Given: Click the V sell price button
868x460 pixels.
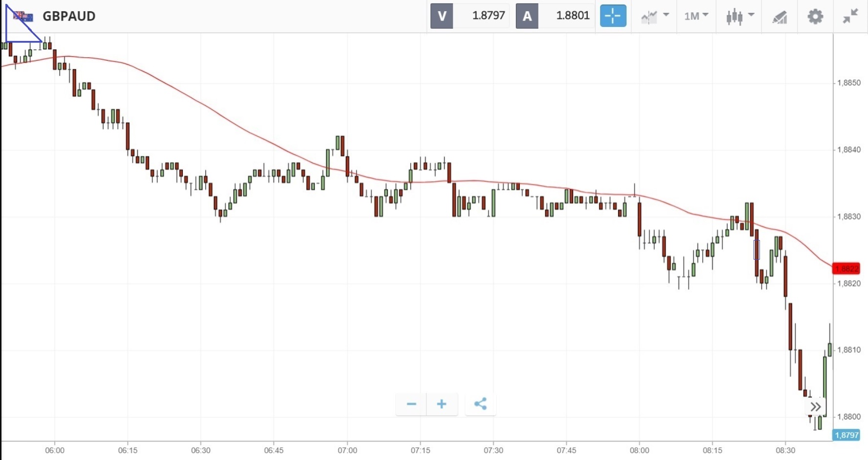Looking at the screenshot, I should pos(442,16).
